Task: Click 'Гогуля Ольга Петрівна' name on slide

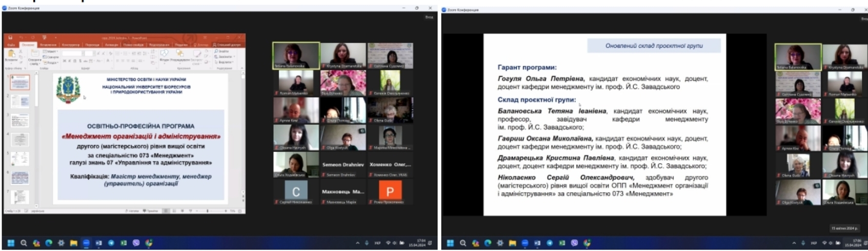Action: coord(541,78)
